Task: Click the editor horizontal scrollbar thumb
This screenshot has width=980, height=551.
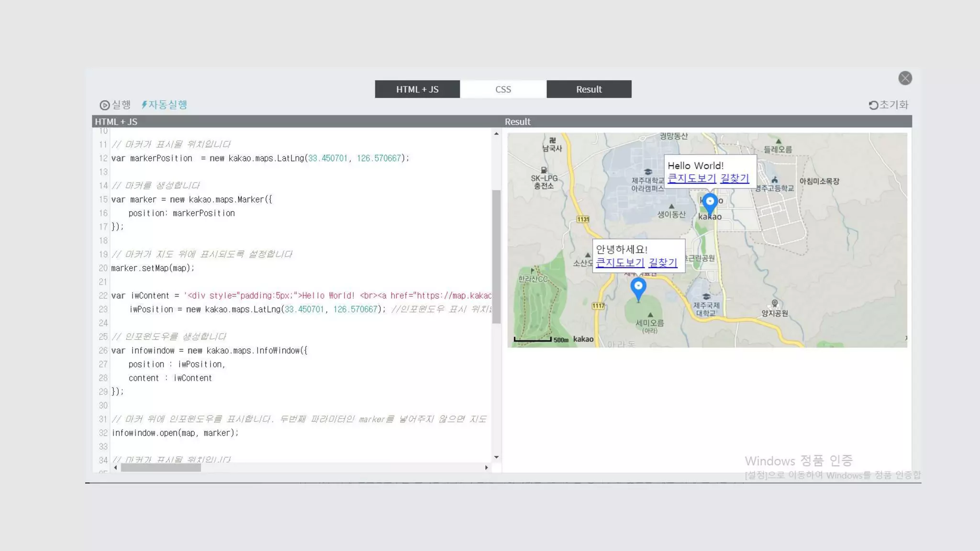Action: tap(160, 468)
